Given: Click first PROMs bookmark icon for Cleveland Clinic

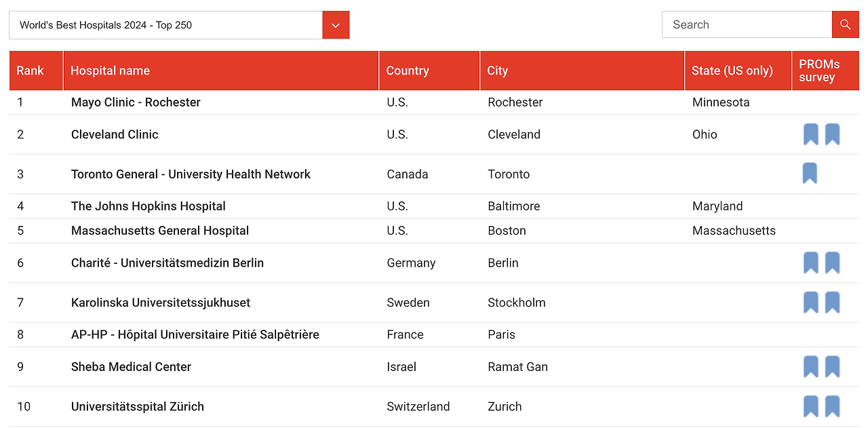Looking at the screenshot, I should coord(811,134).
